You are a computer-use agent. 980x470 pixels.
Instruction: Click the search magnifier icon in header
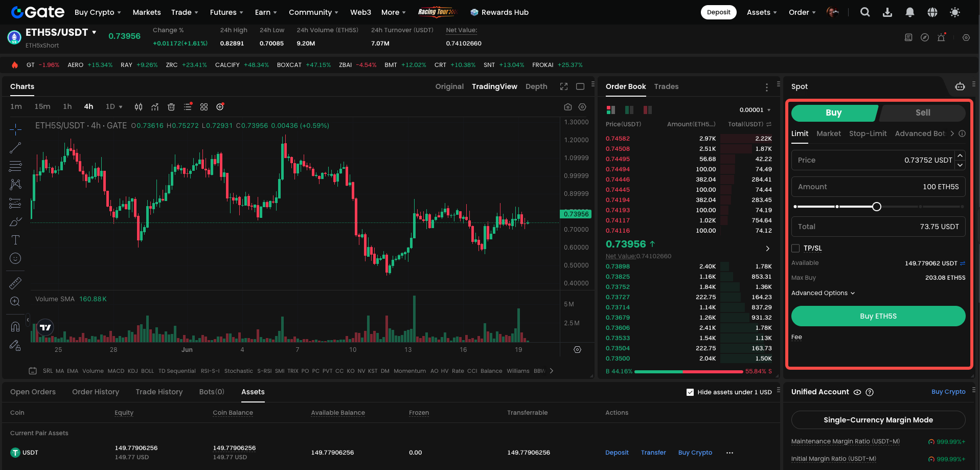[864, 12]
